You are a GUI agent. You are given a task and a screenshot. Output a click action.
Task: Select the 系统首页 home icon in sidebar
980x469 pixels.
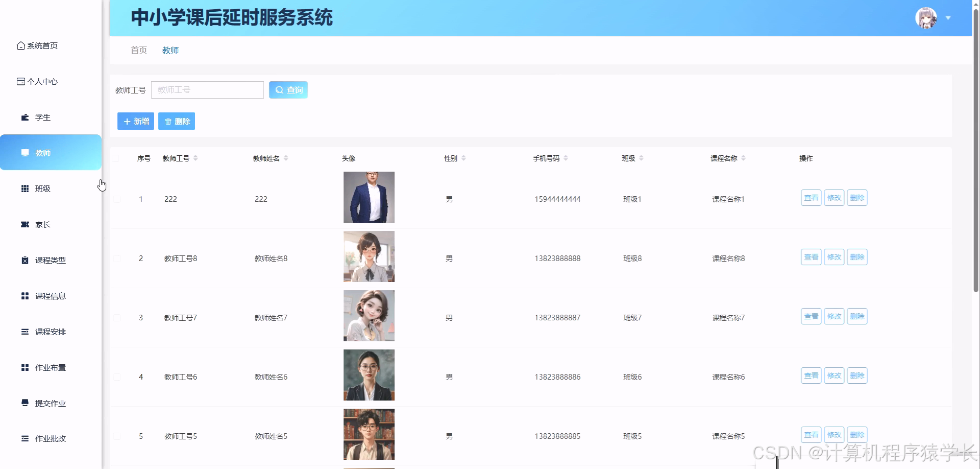20,45
